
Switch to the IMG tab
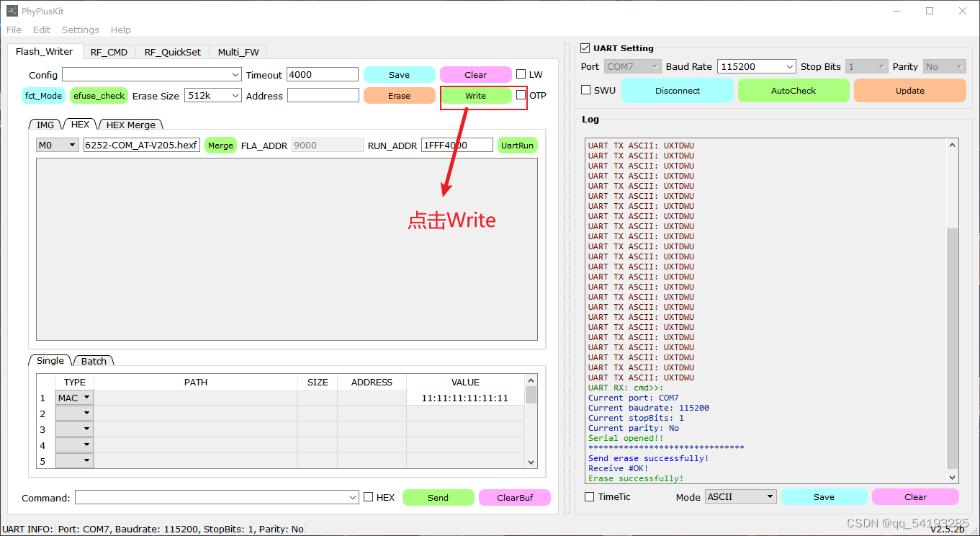[45, 125]
